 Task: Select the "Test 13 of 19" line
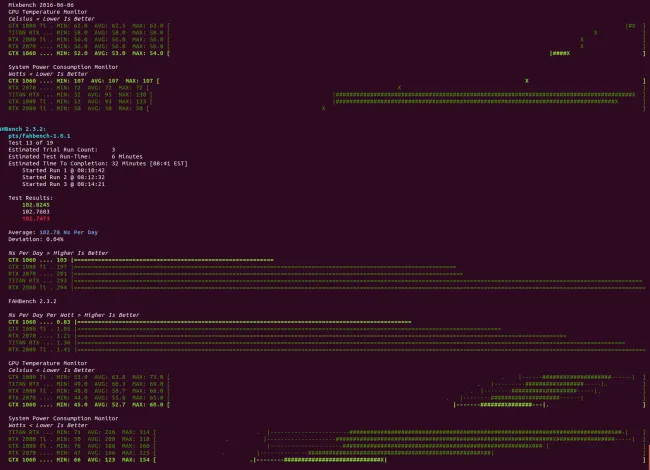click(x=31, y=143)
